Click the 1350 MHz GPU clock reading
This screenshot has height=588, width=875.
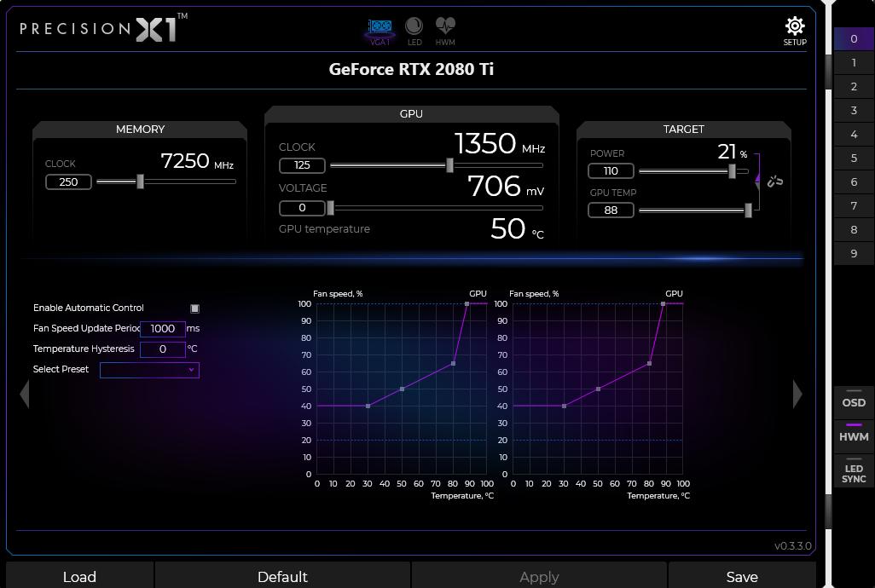pyautogui.click(x=500, y=144)
